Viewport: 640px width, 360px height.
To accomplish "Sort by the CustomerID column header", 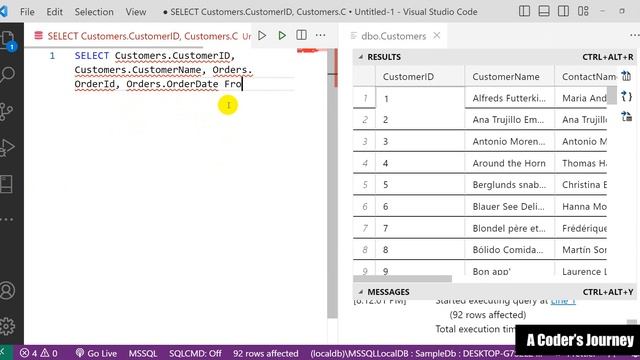I will (x=420, y=76).
